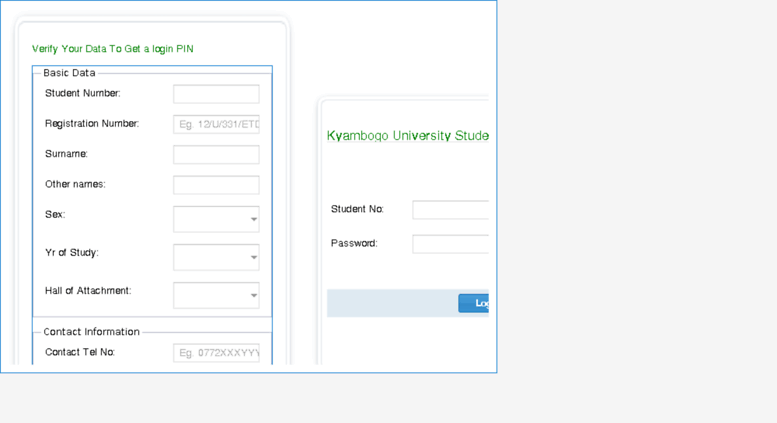Open the Hall of Attachment dropdown
The width and height of the screenshot is (777, 423).
point(216,295)
